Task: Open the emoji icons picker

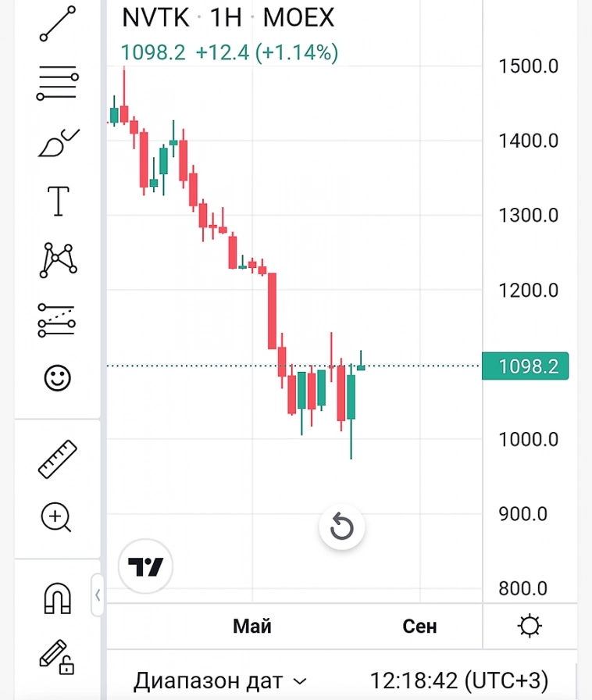Action: point(57,378)
